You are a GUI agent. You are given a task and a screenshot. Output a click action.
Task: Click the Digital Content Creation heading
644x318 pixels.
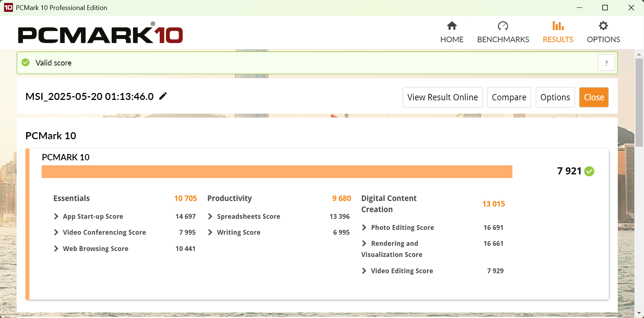pos(389,204)
